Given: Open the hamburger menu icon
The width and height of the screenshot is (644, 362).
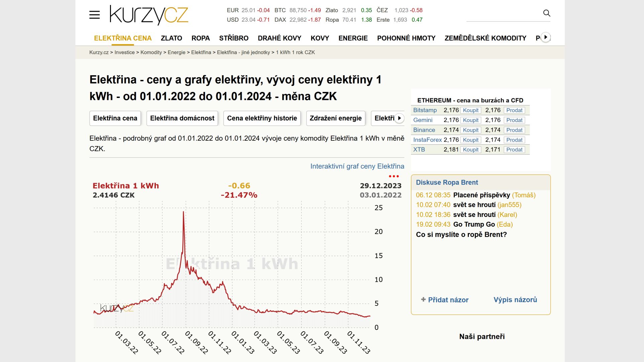Looking at the screenshot, I should tap(95, 15).
